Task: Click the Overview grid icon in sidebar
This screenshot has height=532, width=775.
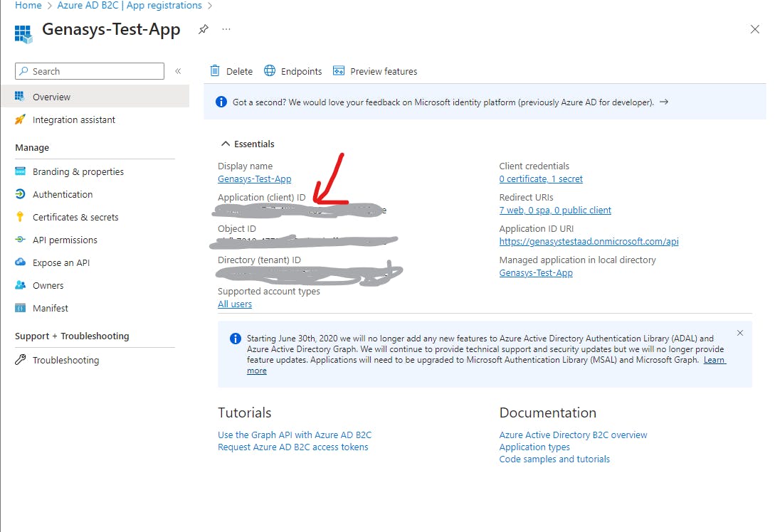Action: point(20,96)
